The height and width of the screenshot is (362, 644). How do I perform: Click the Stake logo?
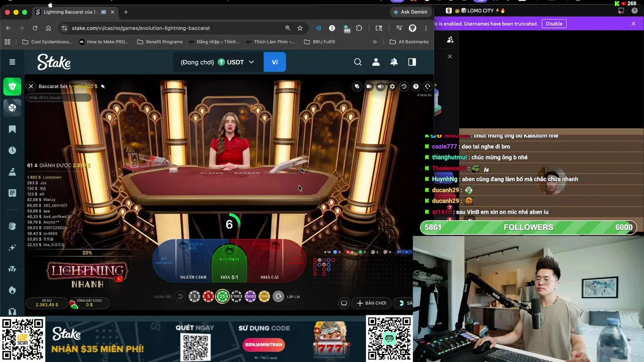(54, 62)
